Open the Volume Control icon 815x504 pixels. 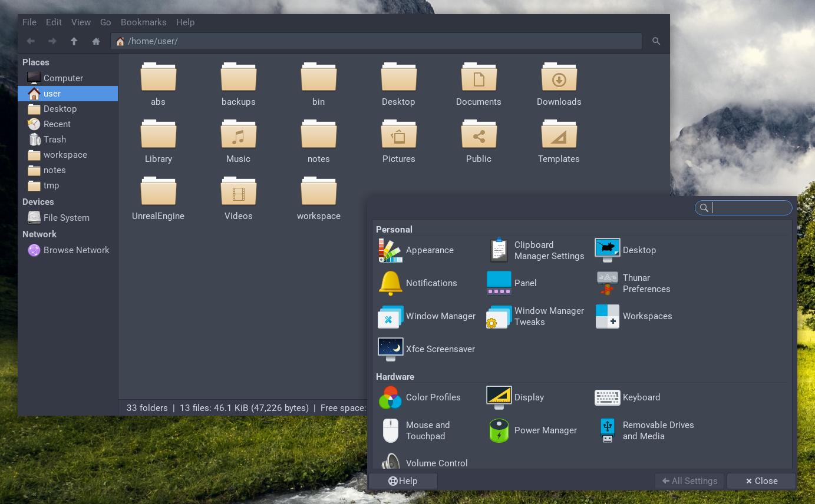(390, 460)
